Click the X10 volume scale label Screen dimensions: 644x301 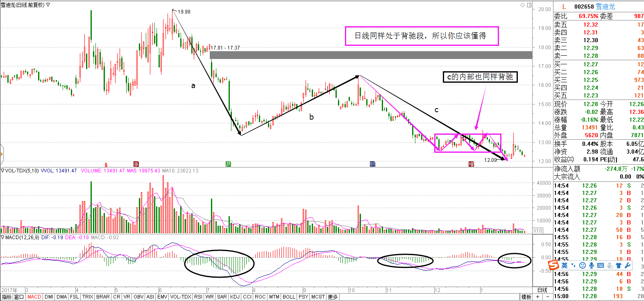[x=537, y=231]
